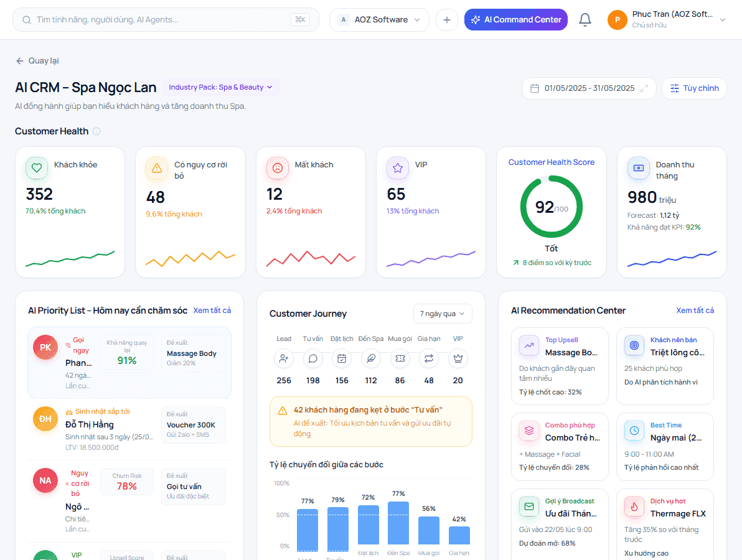Click the Tỷ lệ chuyển đổi: 28% text
Screen dimensions: 742x560
click(x=554, y=467)
